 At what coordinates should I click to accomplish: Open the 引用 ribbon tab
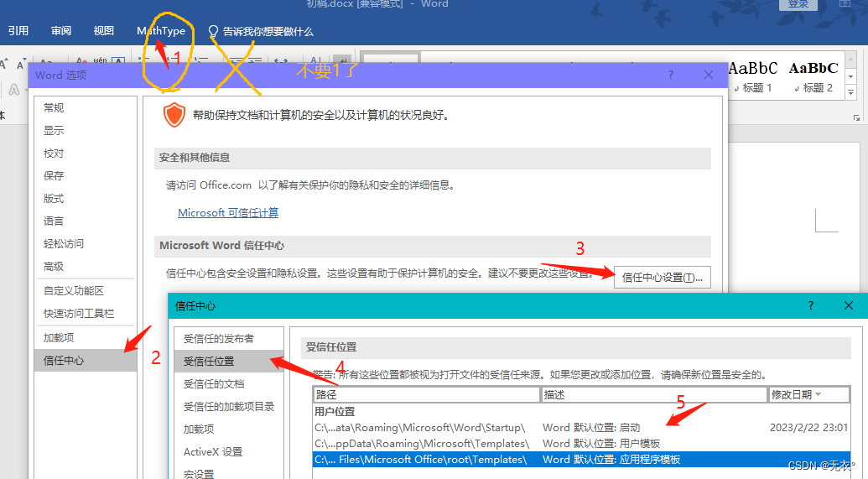tap(18, 31)
